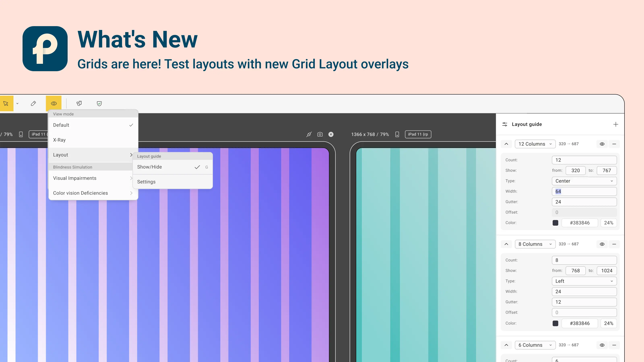This screenshot has width=644, height=362.
Task: Click the Layout guide sliders icon
Action: [505, 124]
